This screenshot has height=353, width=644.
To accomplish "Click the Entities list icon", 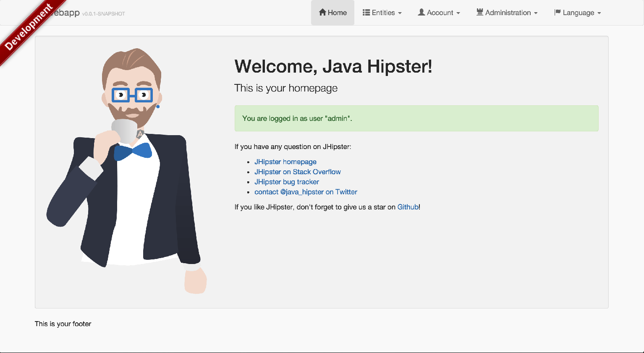I will tap(366, 13).
